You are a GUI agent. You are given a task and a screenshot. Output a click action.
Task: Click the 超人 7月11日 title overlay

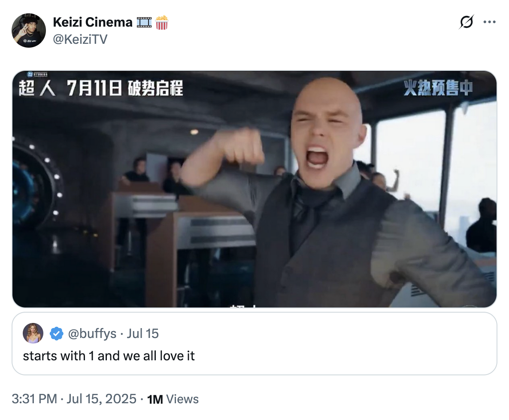tap(100, 88)
